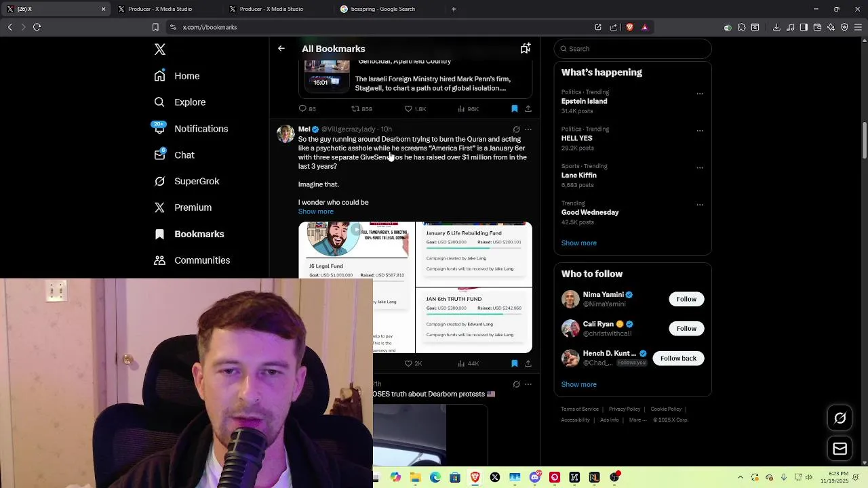Screen dimensions: 868x488
Task: Remove bookmark on Mel's post
Action: (x=515, y=364)
